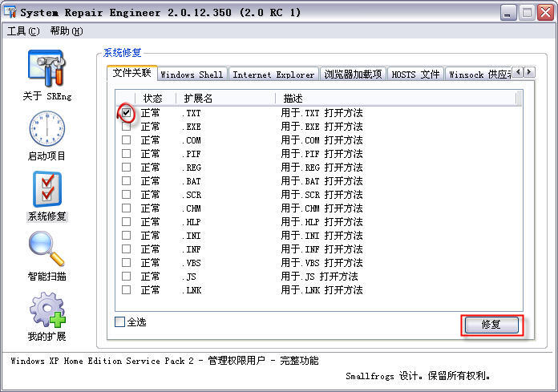The width and height of the screenshot is (558, 392).
Task: Open the 智能扫描 magnifier icon
Action: (46, 249)
